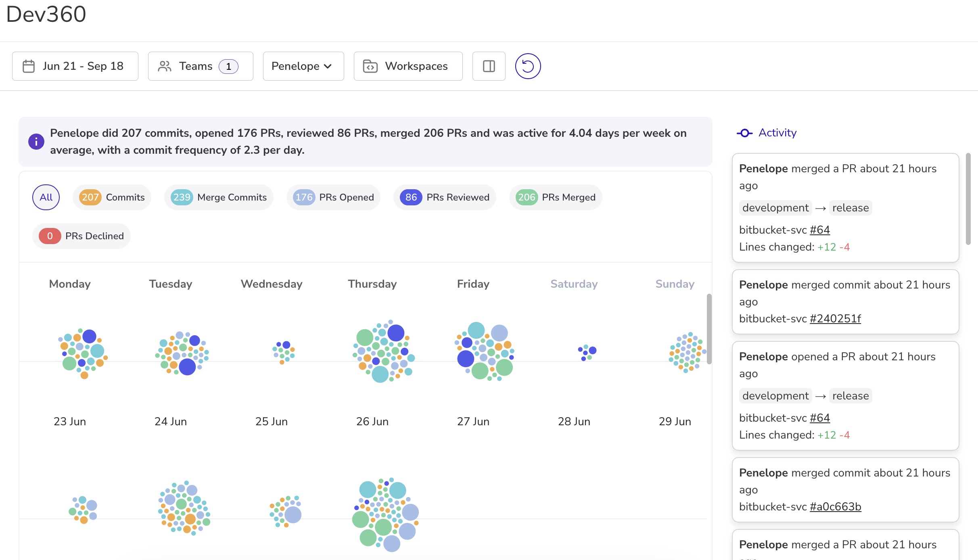978x560 pixels.
Task: Click the refresh/reset circular arrow icon
Action: click(x=528, y=66)
